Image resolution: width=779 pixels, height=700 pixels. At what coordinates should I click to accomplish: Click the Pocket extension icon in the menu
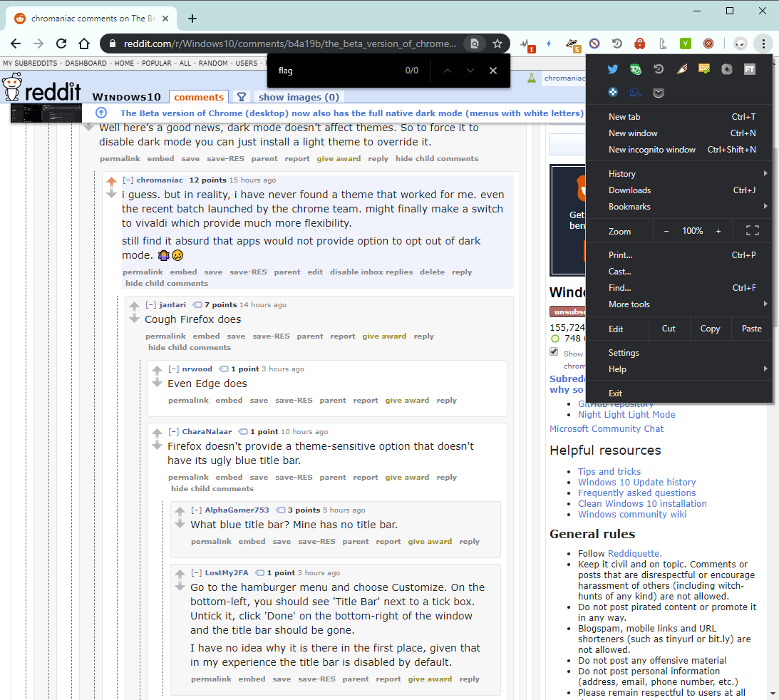pos(658,92)
